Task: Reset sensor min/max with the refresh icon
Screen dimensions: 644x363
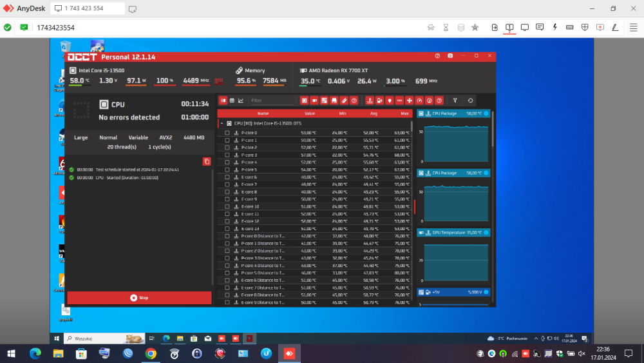Action: 471,101
